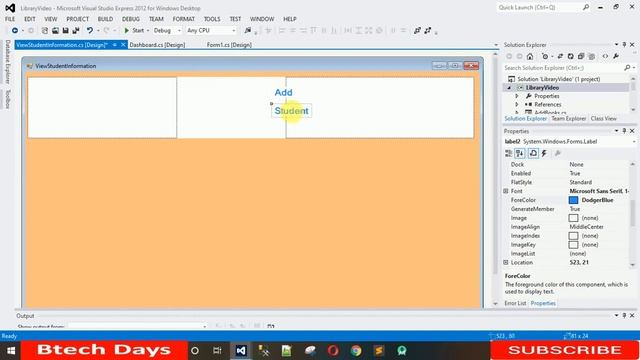Image resolution: width=640 pixels, height=360 pixels.
Task: Switch to Team Explorer tab
Action: pyautogui.click(x=568, y=119)
